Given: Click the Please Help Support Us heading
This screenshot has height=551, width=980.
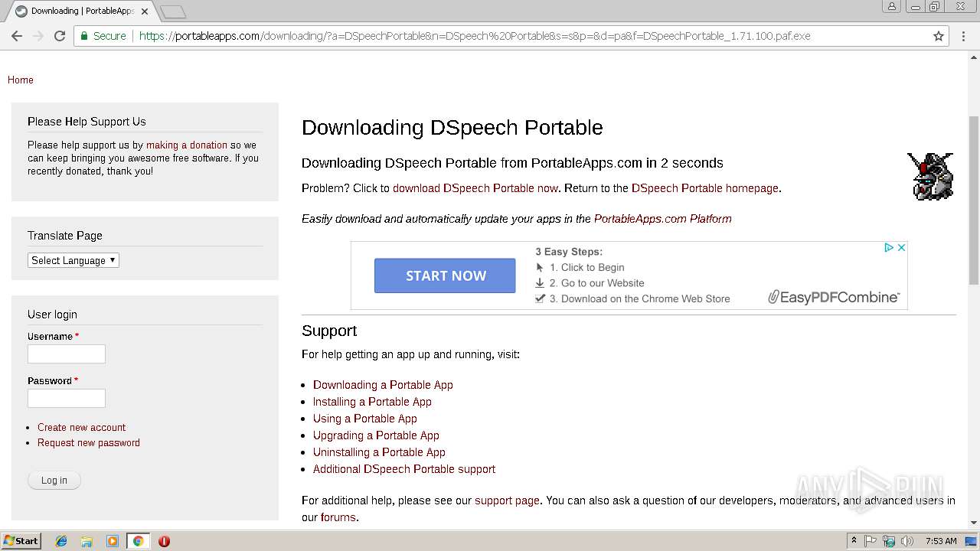Looking at the screenshot, I should (x=87, y=122).
